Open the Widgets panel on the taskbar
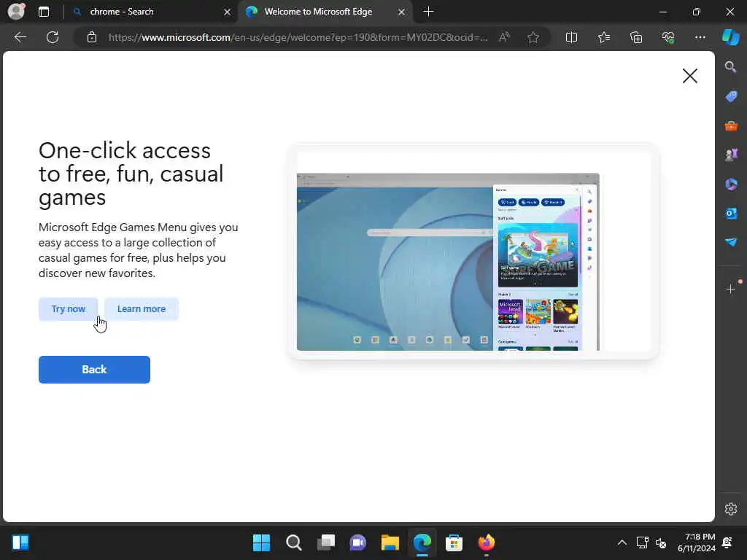This screenshot has width=747, height=560. tap(20, 542)
